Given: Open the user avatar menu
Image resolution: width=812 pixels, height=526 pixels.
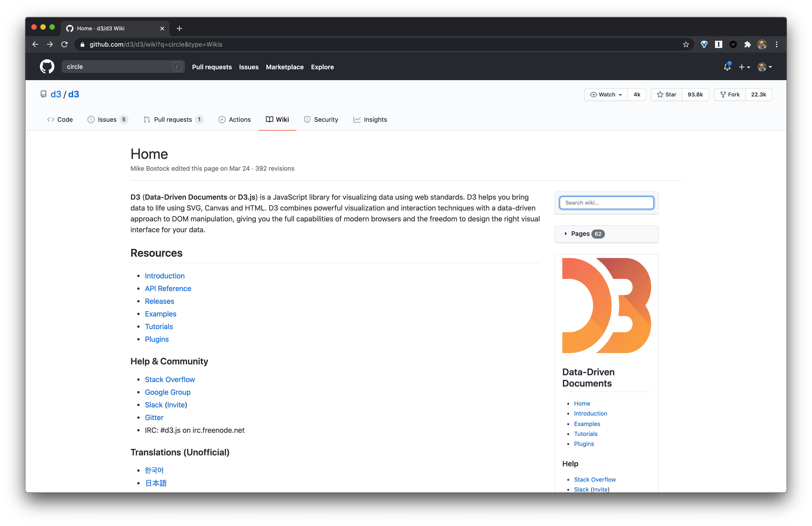Looking at the screenshot, I should [x=765, y=67].
